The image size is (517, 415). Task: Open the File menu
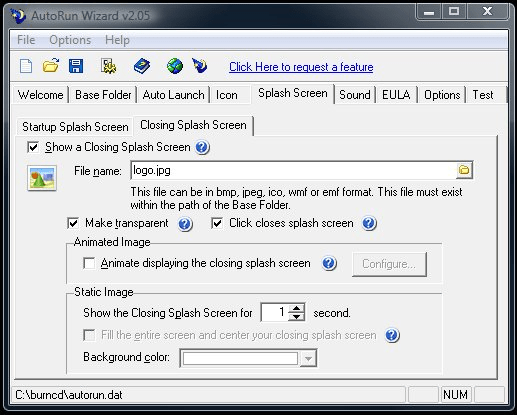(26, 40)
